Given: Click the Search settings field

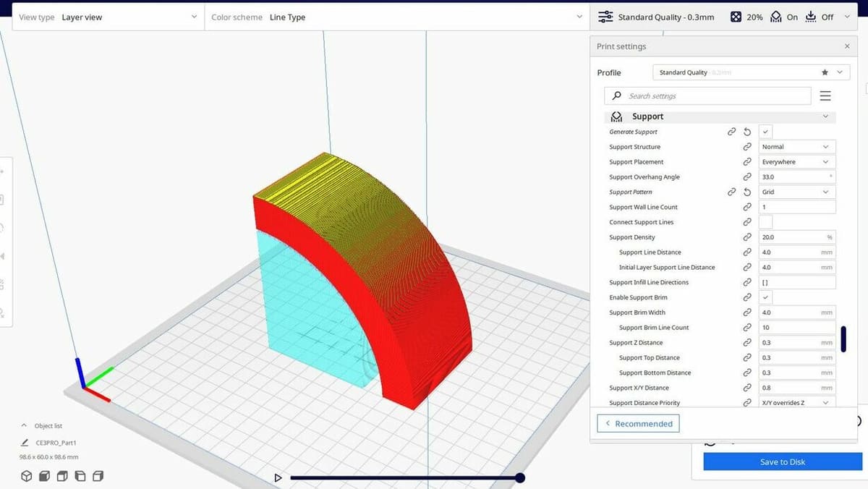Looking at the screenshot, I should 707,95.
